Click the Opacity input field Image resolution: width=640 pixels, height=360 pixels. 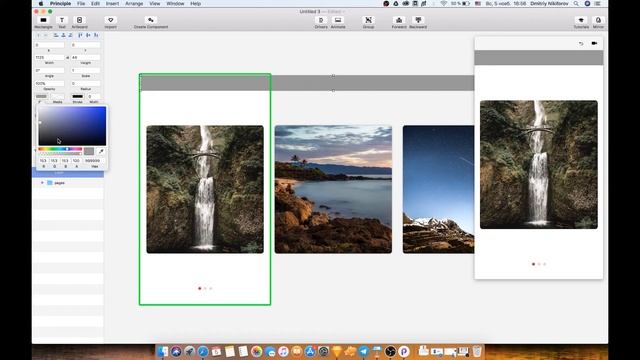[49, 83]
